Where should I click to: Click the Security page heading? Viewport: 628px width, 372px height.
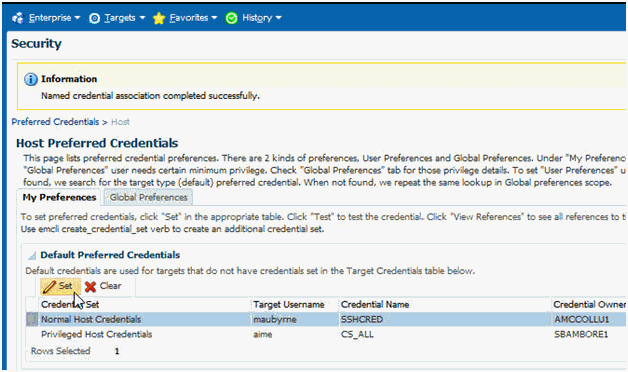(x=36, y=44)
